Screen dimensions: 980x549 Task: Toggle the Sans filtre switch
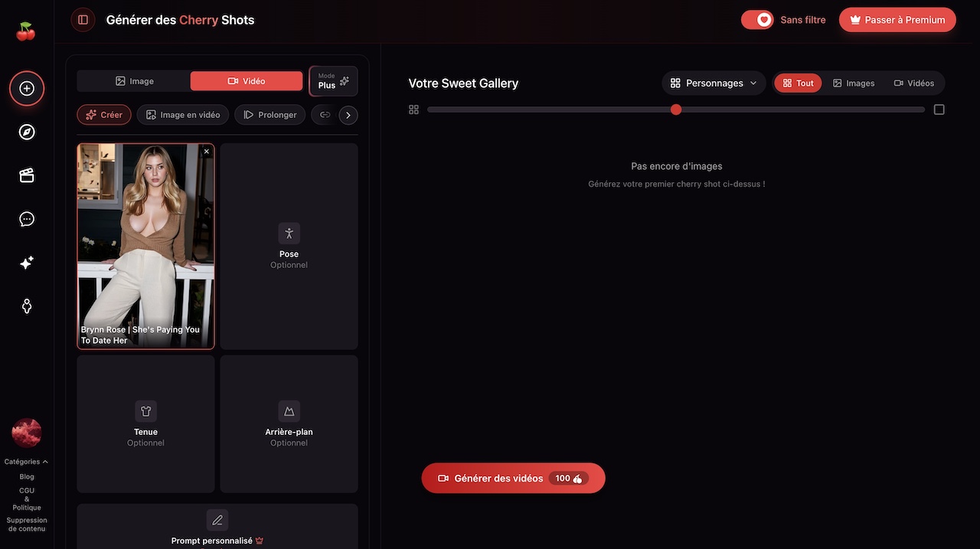click(757, 20)
